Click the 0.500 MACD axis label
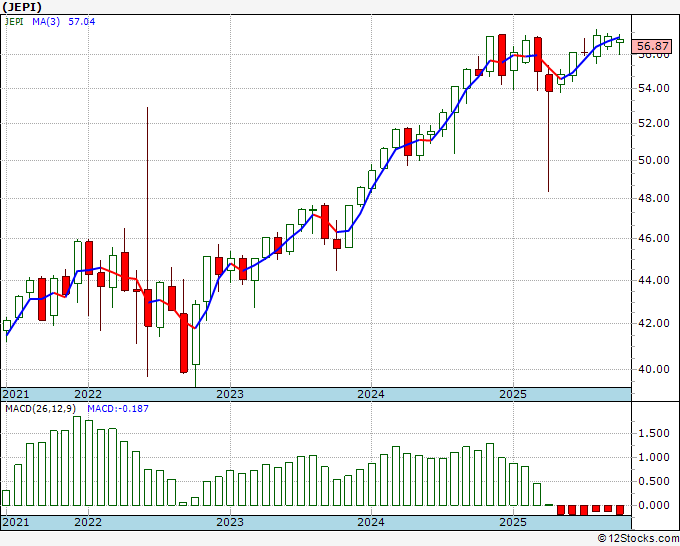This screenshot has width=680, height=546. (654, 481)
